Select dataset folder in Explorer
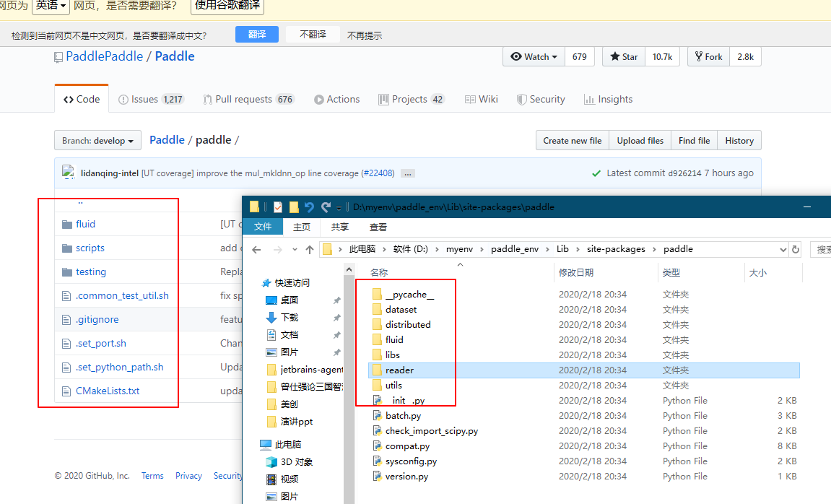Viewport: 831px width, 504px height. click(x=401, y=310)
